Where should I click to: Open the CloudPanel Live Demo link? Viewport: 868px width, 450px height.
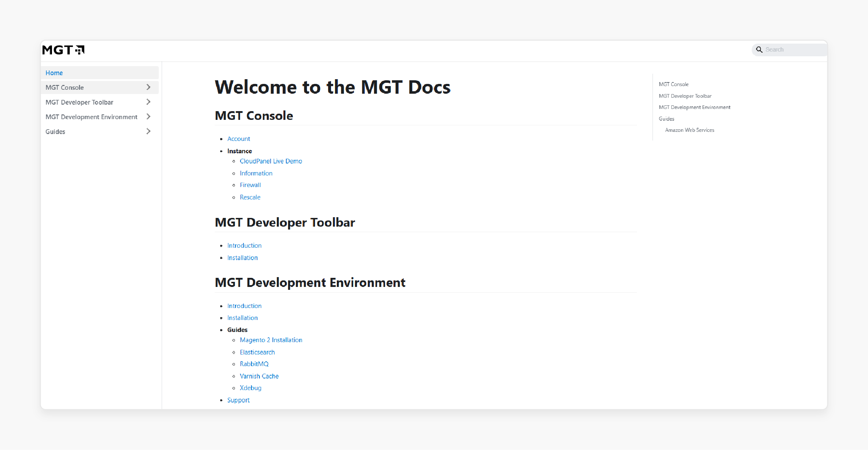click(271, 161)
